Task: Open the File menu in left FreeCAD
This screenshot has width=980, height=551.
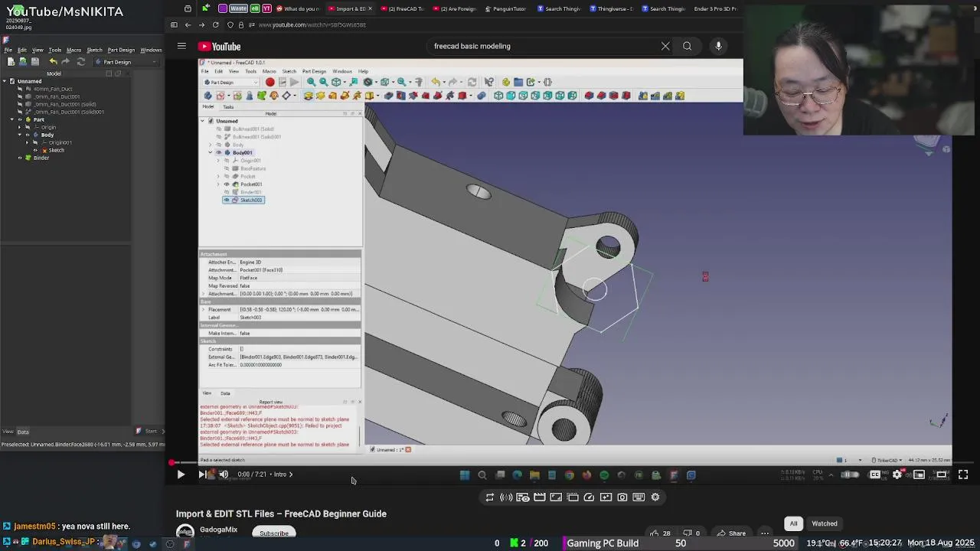Action: point(8,50)
